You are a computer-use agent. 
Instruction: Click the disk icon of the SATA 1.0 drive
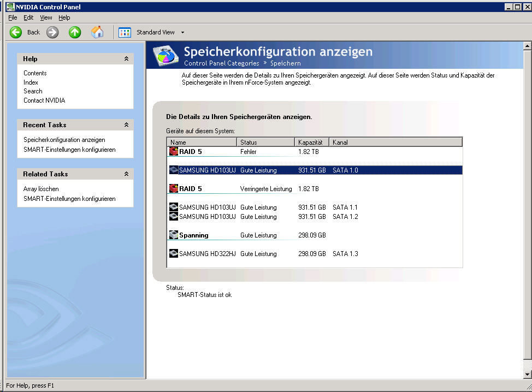click(x=174, y=170)
